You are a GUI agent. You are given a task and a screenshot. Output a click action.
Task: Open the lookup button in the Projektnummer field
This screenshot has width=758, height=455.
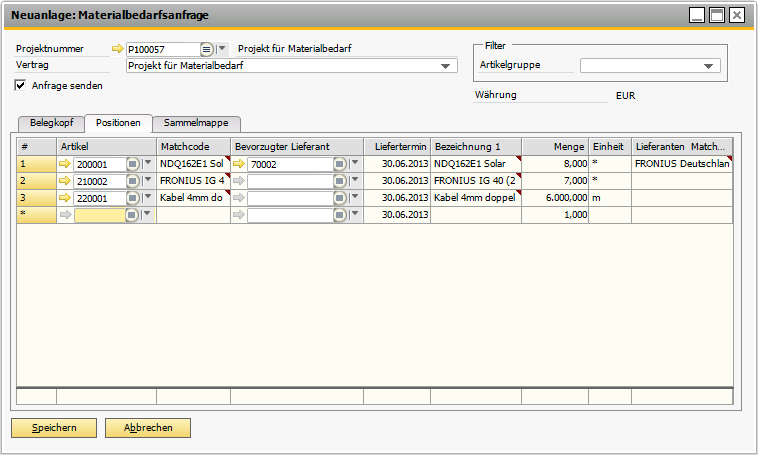(207, 49)
